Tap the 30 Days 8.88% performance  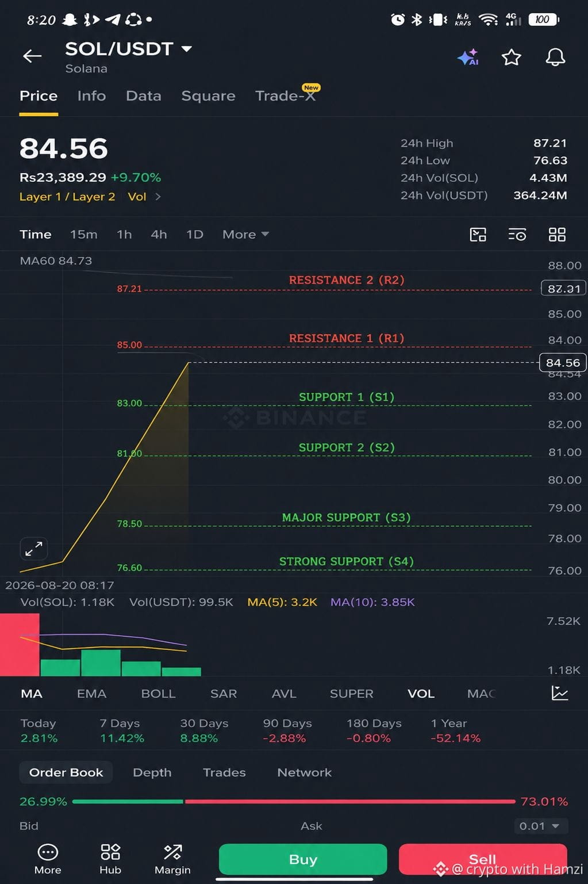click(204, 730)
